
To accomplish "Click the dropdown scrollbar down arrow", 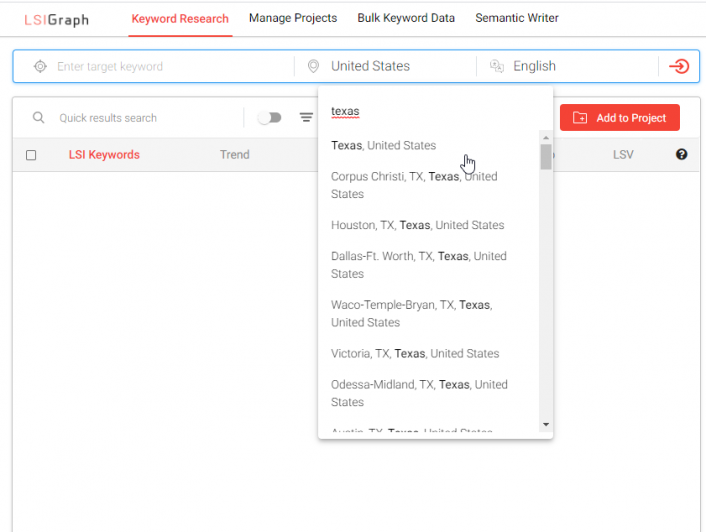I will (x=546, y=424).
